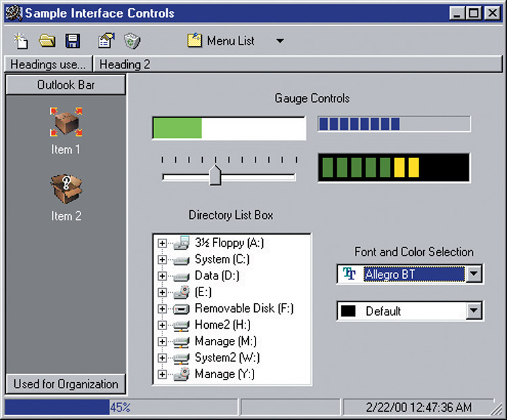This screenshot has height=420, width=507.
Task: Click the Open folder toolbar icon
Action: coord(47,41)
